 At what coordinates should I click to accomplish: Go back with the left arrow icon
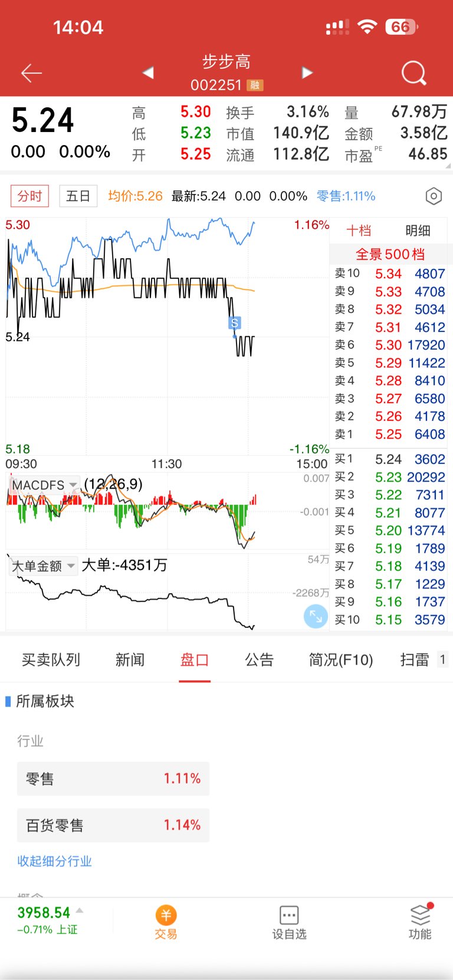[x=31, y=73]
